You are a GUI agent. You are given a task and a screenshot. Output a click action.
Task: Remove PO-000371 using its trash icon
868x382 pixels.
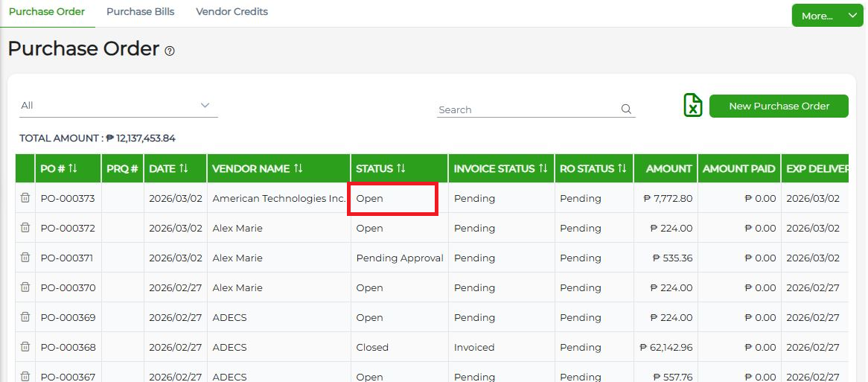tap(25, 258)
